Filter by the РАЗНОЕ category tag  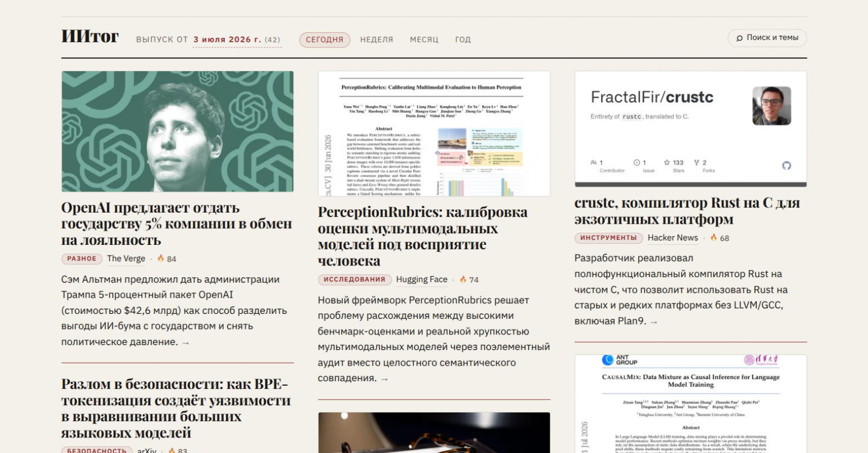pos(82,258)
